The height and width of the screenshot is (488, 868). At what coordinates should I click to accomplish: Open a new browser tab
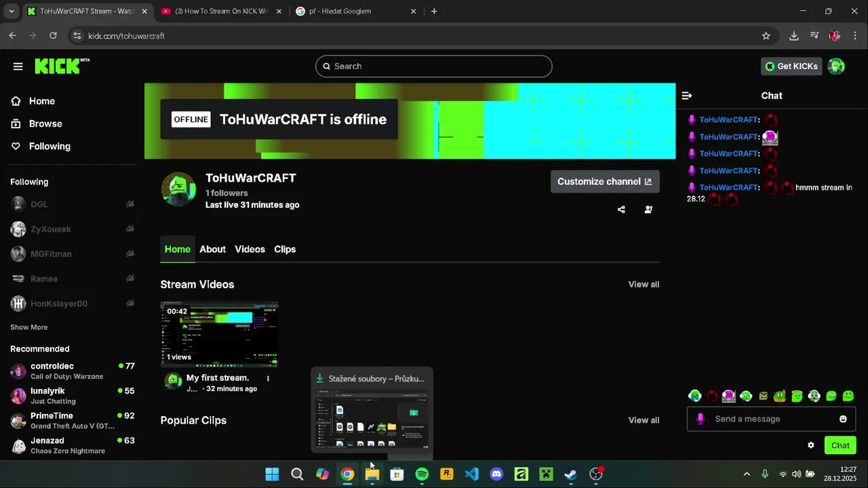[x=434, y=11]
